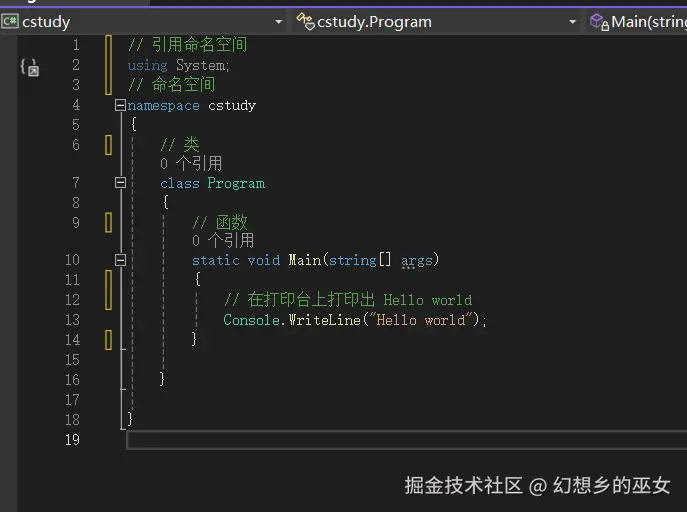
Task: Click the 'class' keyword on line 7
Action: point(180,183)
